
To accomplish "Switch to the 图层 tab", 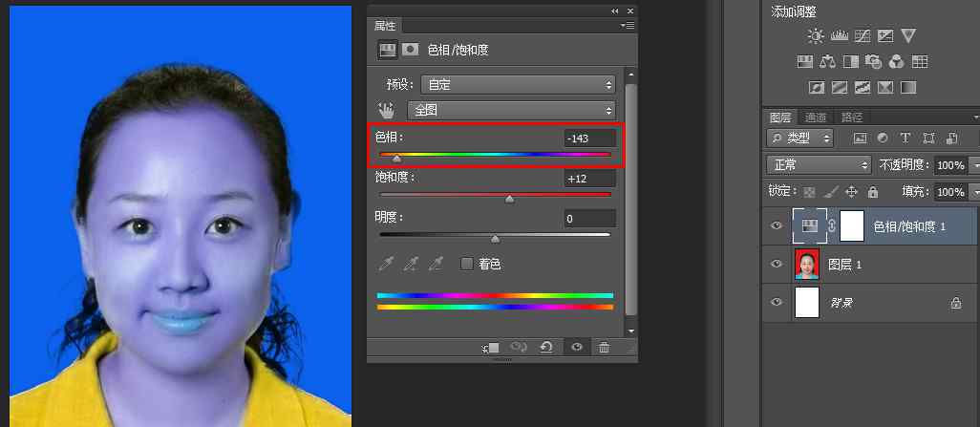I will (780, 117).
